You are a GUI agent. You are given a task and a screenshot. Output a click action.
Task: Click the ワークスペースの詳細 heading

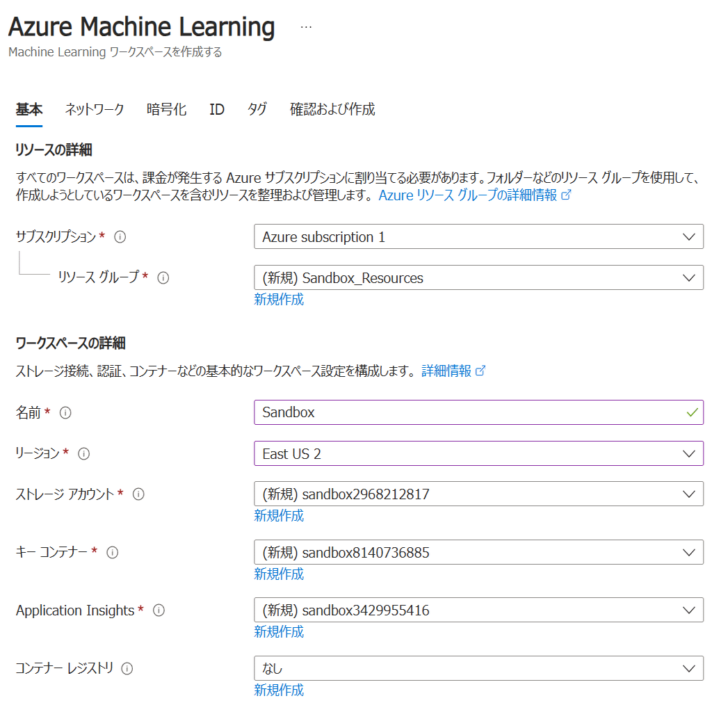70,343
